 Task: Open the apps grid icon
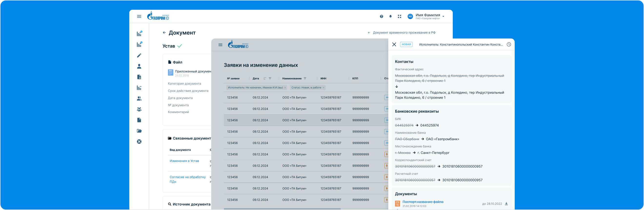(x=399, y=17)
